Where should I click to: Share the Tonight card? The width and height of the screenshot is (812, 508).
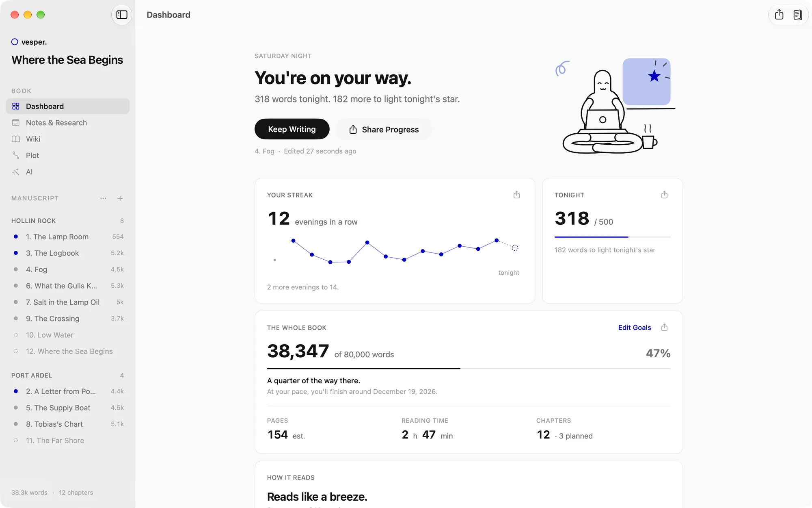tap(664, 195)
